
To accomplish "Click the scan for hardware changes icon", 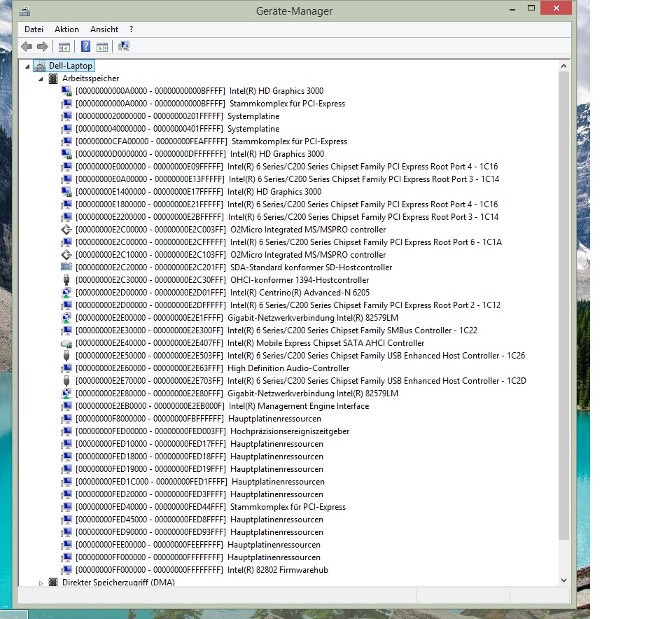I will [x=124, y=46].
